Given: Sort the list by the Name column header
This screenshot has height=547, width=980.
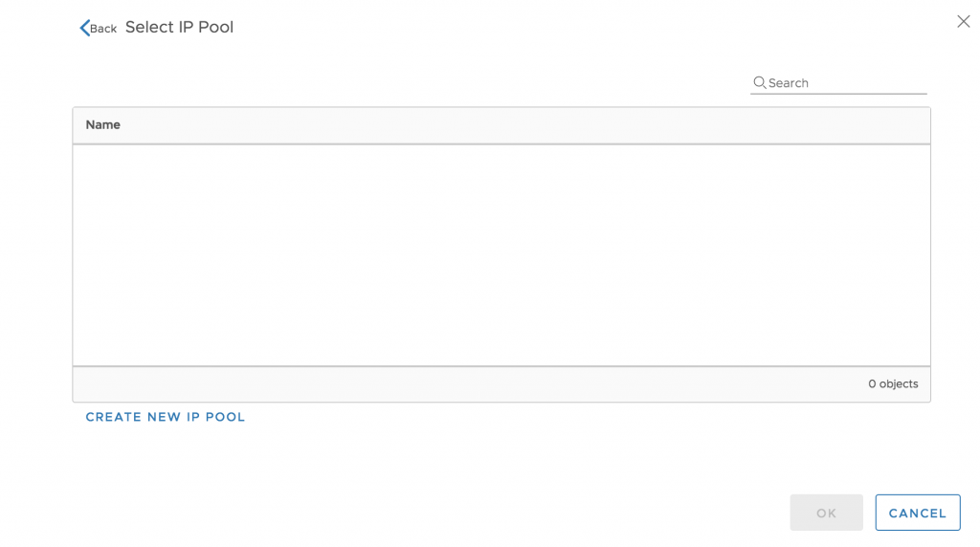Looking at the screenshot, I should tap(102, 125).
